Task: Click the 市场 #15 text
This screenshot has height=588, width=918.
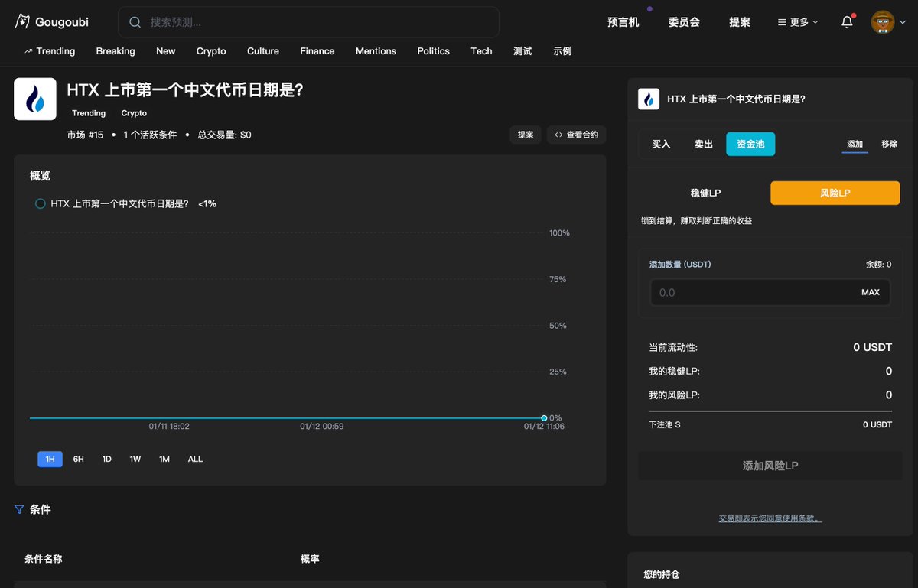Action: coord(85,135)
